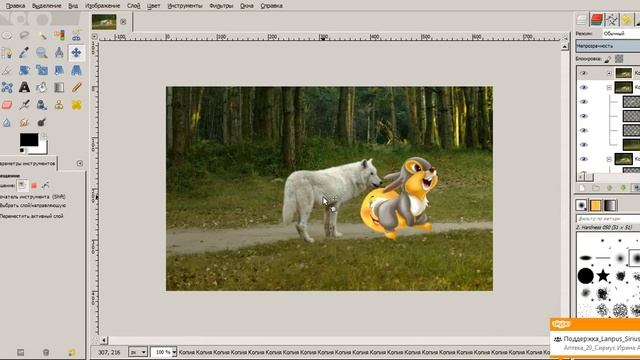The height and width of the screenshot is (360, 640).
Task: Open the 'Слой' menu
Action: (x=133, y=6)
